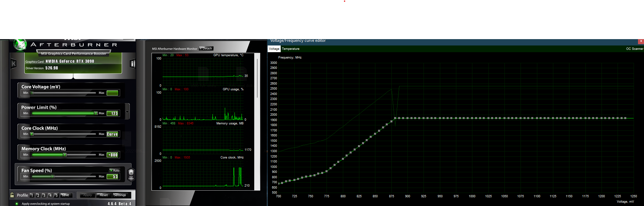Click the Voltage/Frequency curve editor title
The image size is (644, 206).
298,41
